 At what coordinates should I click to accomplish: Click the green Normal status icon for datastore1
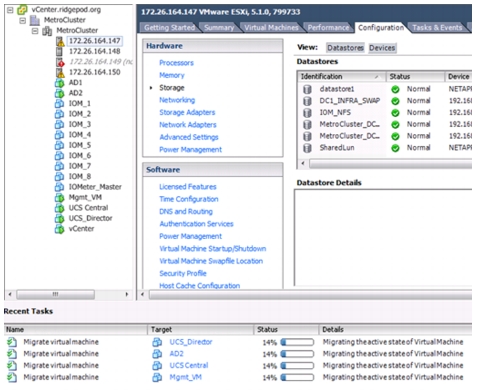[395, 89]
